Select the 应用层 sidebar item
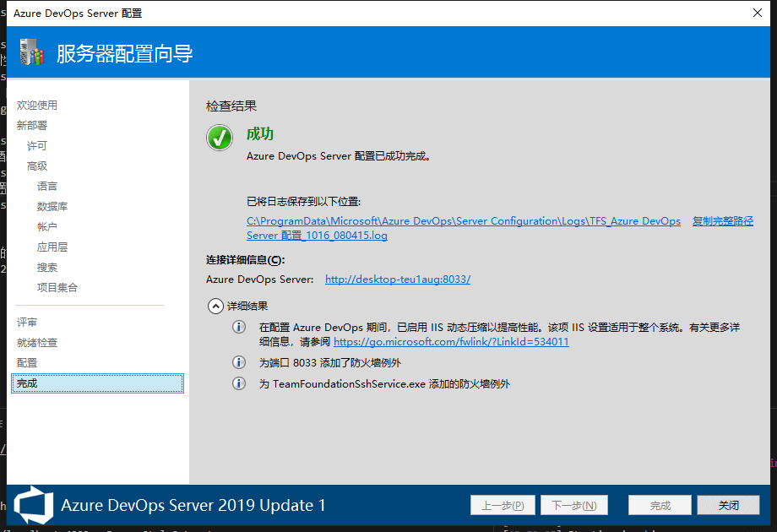 click(x=52, y=247)
